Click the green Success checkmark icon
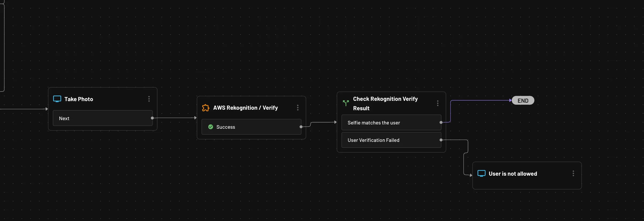This screenshot has height=221, width=644. point(211,127)
